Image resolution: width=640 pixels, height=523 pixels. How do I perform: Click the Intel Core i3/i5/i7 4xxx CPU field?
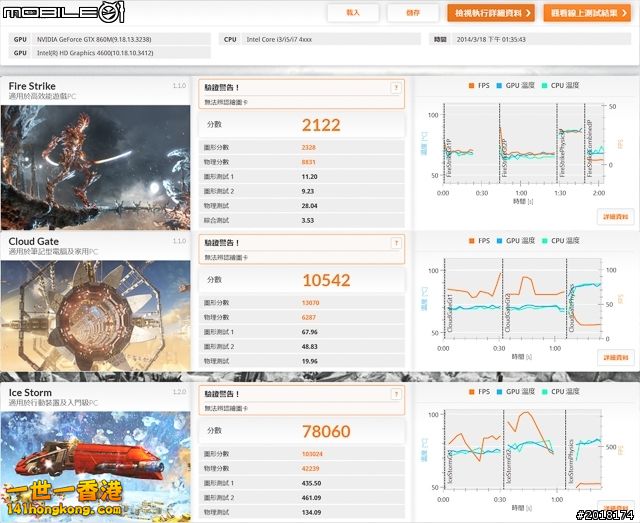(x=320, y=39)
